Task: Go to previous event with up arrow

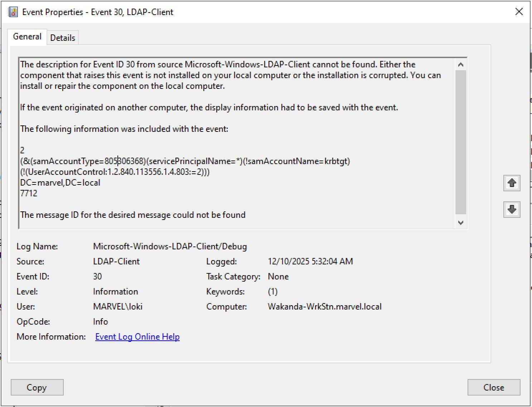Action: click(512, 183)
